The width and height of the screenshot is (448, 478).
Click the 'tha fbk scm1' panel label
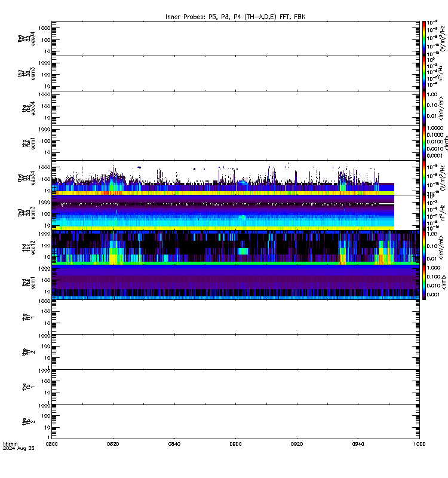[x=29, y=143]
